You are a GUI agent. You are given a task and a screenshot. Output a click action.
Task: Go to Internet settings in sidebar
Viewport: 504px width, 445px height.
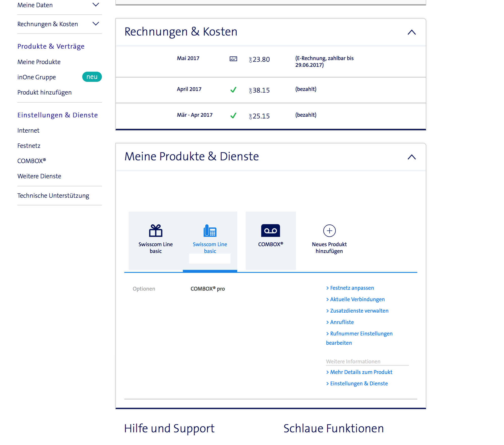[x=28, y=130]
